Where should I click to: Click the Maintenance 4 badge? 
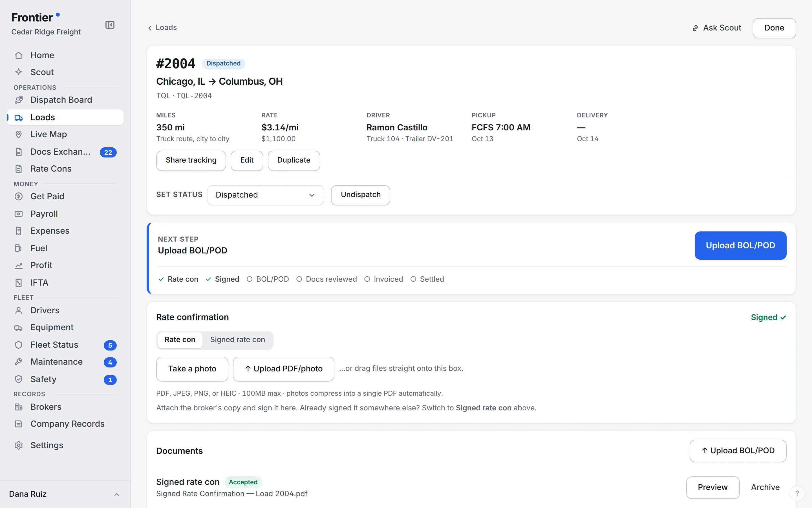click(110, 363)
